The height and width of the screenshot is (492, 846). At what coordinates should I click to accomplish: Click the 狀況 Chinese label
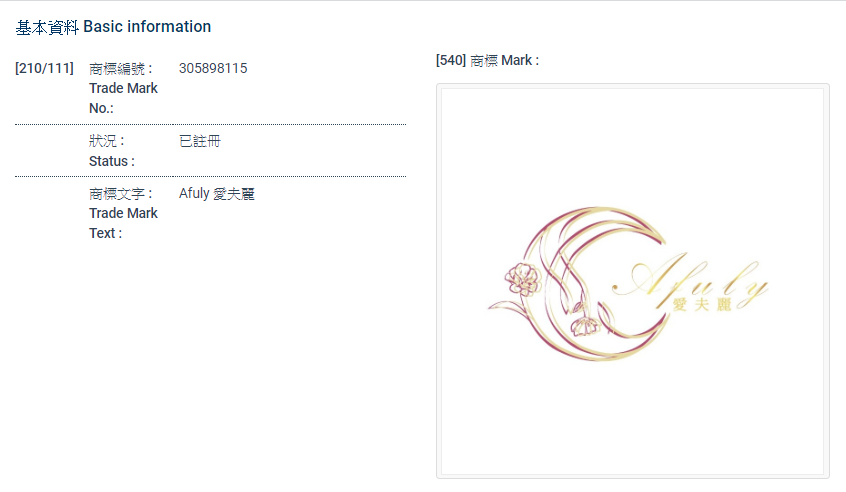pyautogui.click(x=104, y=141)
